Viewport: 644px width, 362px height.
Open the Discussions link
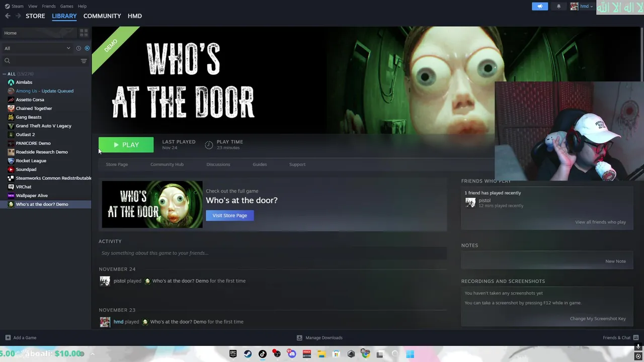click(218, 164)
